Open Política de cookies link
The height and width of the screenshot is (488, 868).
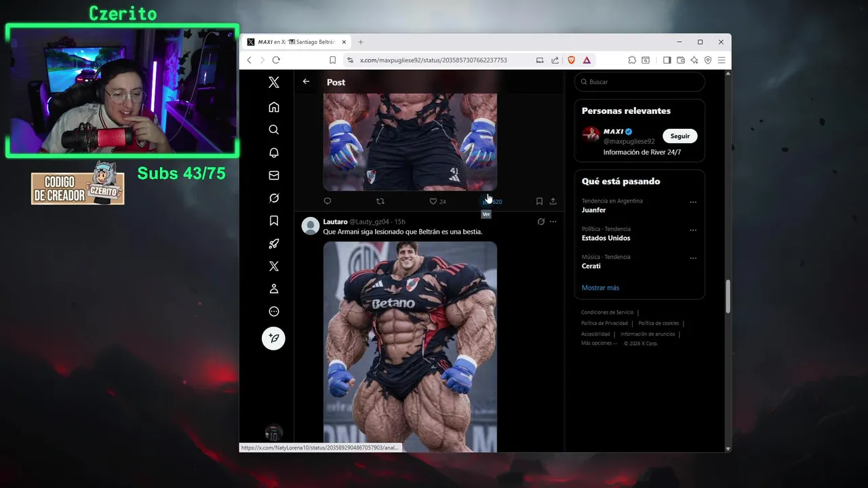coord(658,323)
